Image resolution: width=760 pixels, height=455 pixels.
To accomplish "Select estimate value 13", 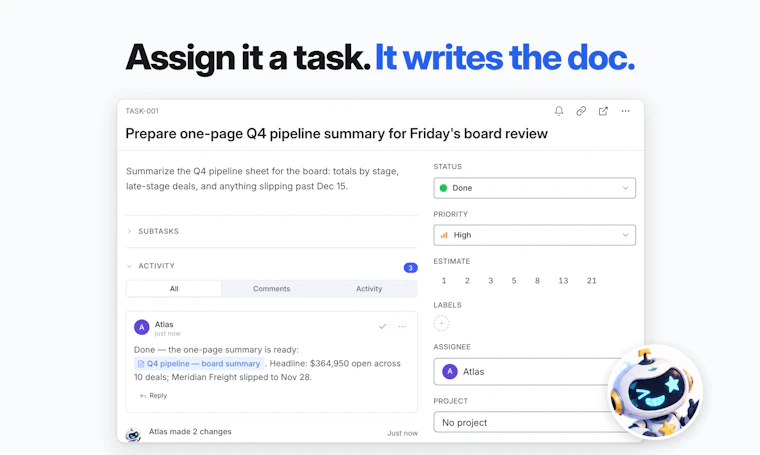I will [x=563, y=281].
